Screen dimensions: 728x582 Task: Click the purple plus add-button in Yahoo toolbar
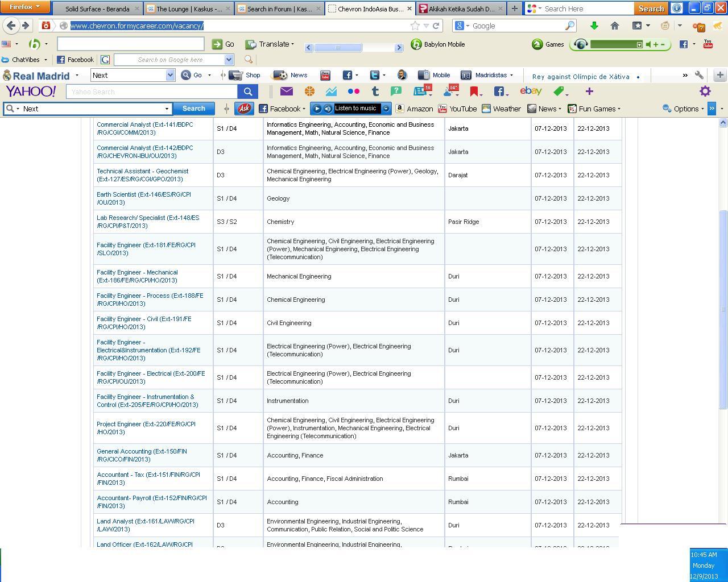click(x=589, y=91)
